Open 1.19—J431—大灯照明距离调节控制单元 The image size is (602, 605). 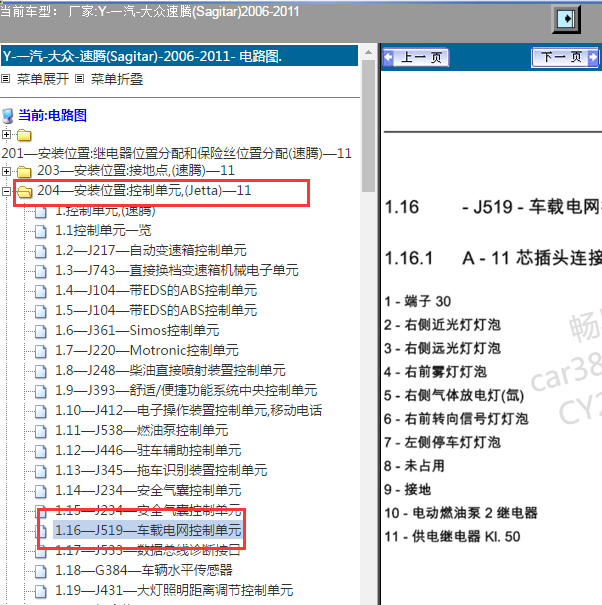point(174,591)
